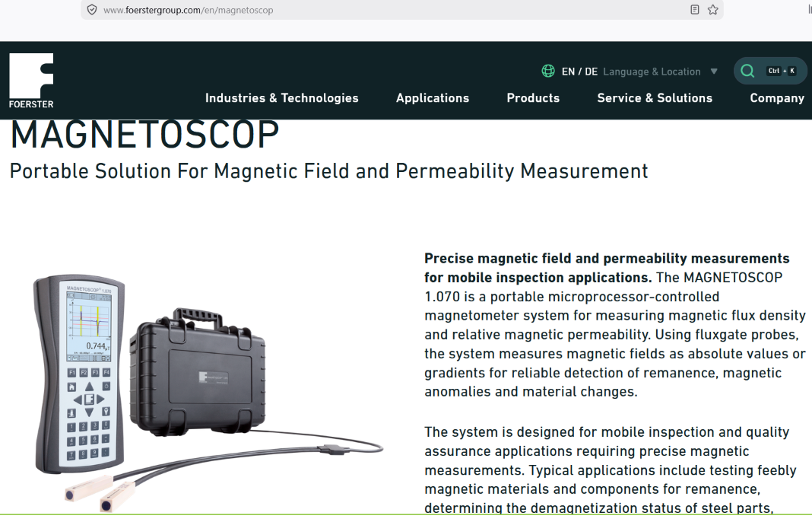This screenshot has width=812, height=522.
Task: Open the Products menu
Action: (533, 98)
